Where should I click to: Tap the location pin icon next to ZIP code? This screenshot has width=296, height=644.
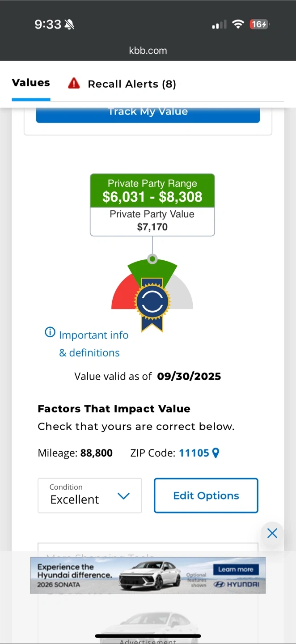(x=216, y=453)
